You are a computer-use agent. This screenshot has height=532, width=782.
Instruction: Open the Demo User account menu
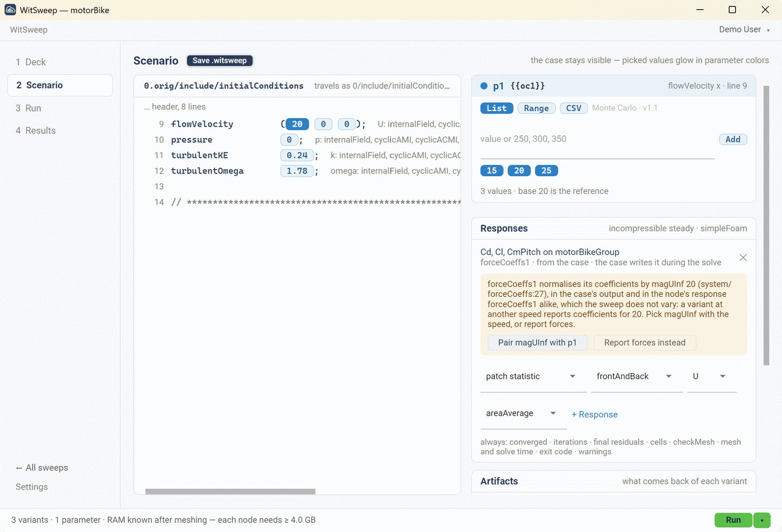point(744,30)
